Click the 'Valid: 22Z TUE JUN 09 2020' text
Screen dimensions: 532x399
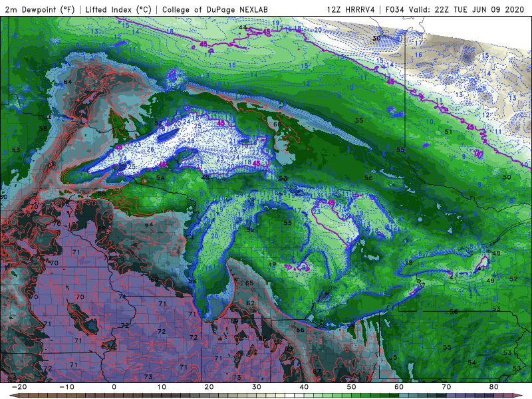click(x=466, y=9)
